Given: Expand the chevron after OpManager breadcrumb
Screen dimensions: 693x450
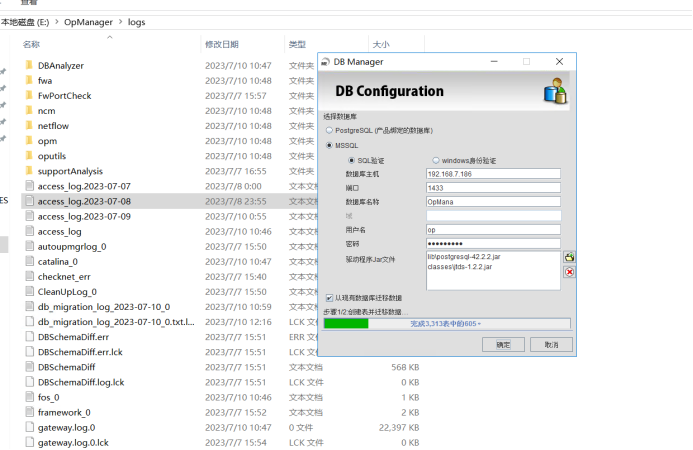Looking at the screenshot, I should tap(120, 22).
